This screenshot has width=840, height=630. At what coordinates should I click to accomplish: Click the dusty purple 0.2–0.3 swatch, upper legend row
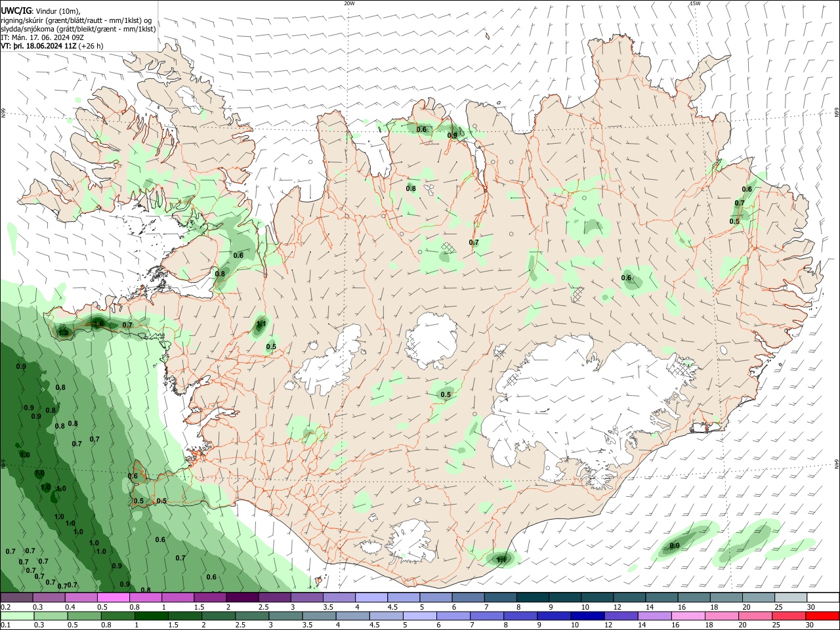coord(16,598)
